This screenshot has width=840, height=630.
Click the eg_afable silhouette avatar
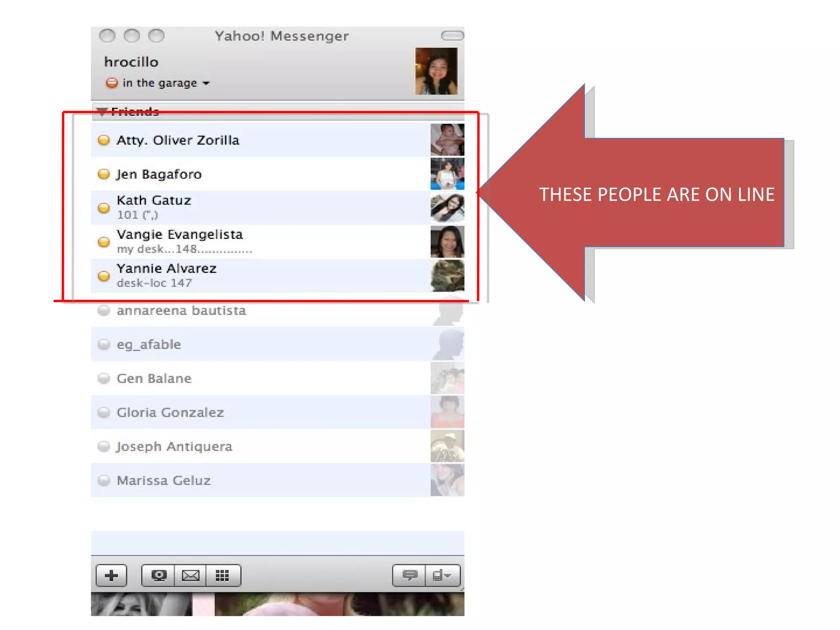[447, 344]
